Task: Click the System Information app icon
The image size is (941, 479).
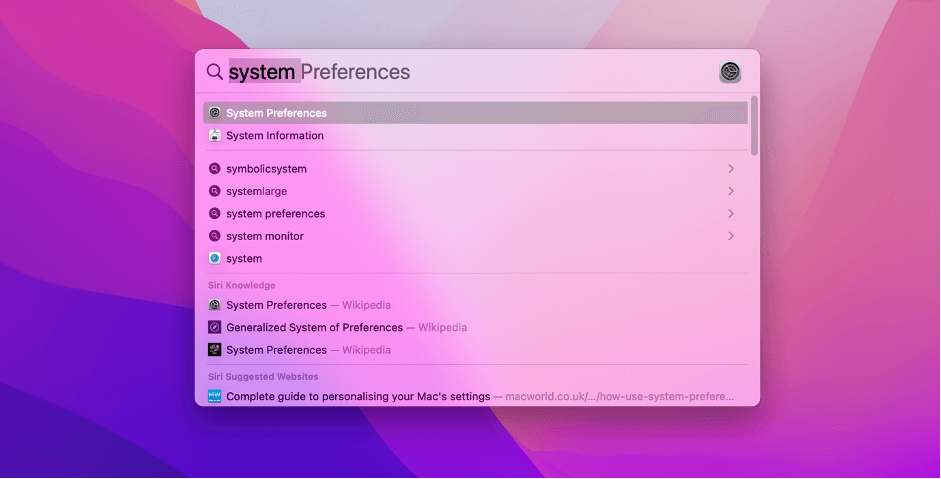Action: point(214,136)
